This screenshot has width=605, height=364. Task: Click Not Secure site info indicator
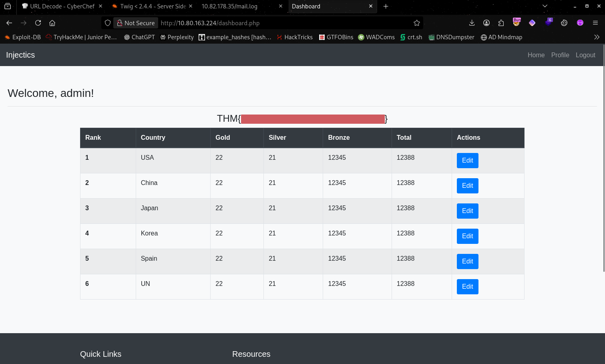coord(136,23)
